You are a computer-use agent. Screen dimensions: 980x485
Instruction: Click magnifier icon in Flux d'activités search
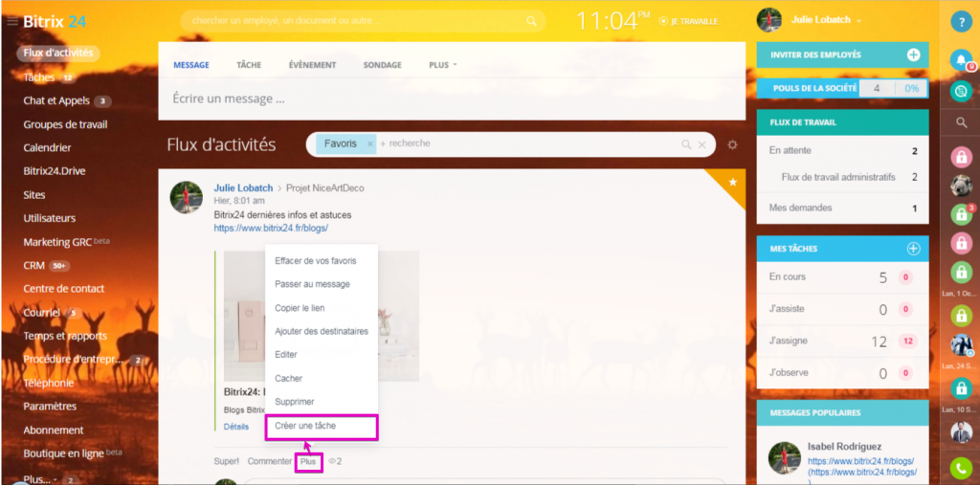point(686,145)
